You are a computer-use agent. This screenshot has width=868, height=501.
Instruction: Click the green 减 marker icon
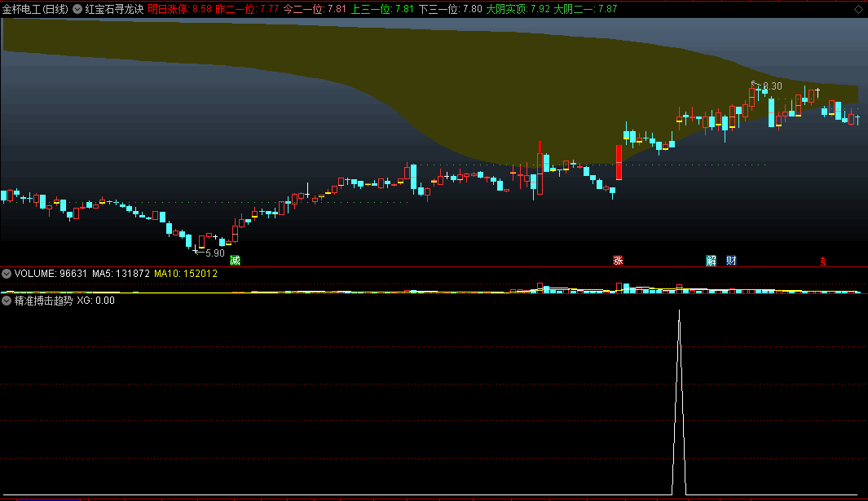coord(236,260)
